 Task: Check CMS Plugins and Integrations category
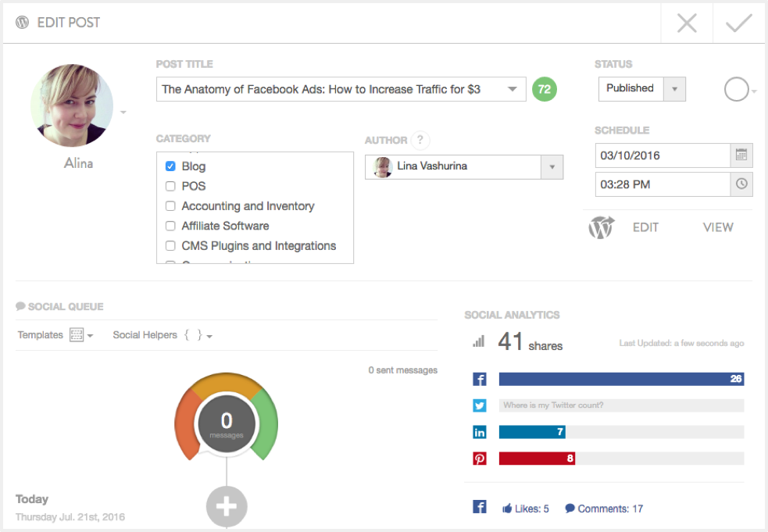pyautogui.click(x=170, y=245)
